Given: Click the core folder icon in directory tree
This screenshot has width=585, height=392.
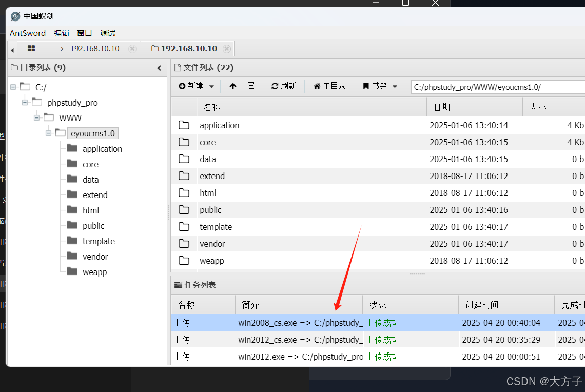Looking at the screenshot, I should (72, 163).
